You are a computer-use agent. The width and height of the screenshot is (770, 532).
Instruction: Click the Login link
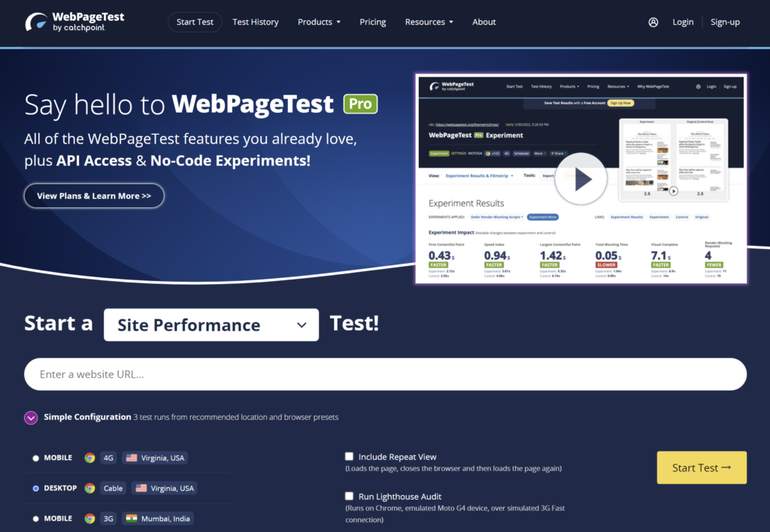tap(683, 22)
